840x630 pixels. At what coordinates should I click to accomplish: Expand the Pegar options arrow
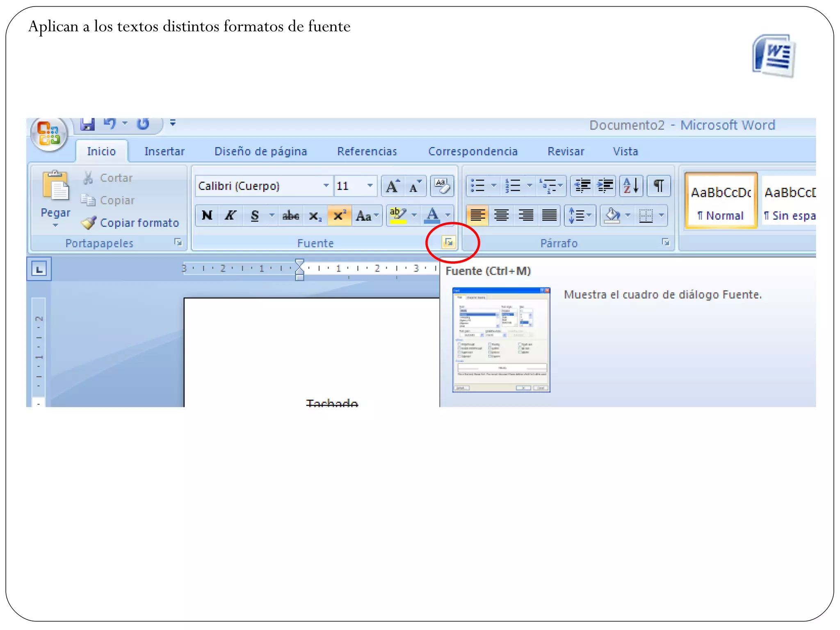pyautogui.click(x=56, y=225)
